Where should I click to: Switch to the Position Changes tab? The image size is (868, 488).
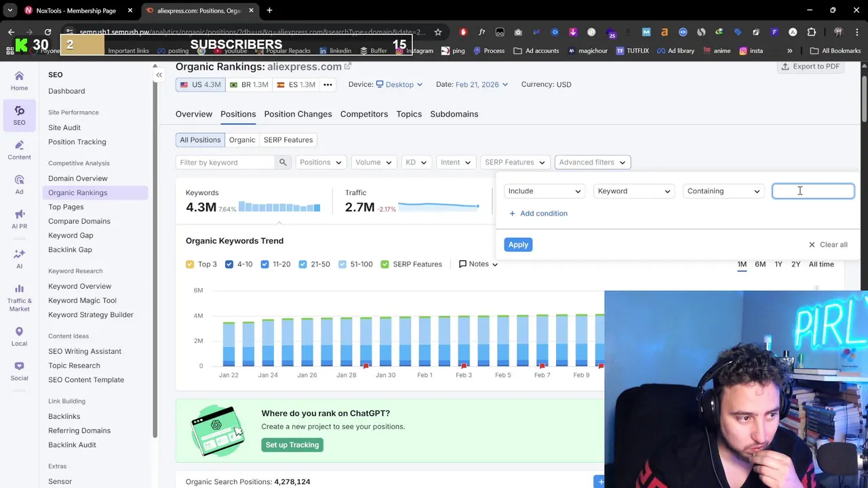[298, 114]
